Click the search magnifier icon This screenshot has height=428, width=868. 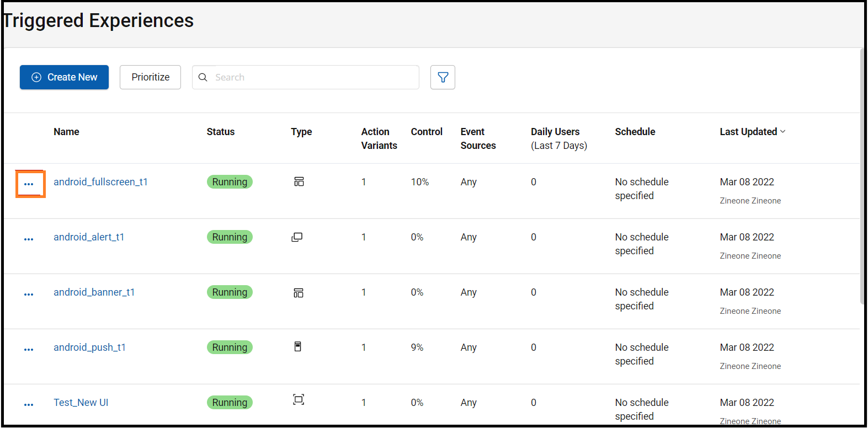coord(203,77)
